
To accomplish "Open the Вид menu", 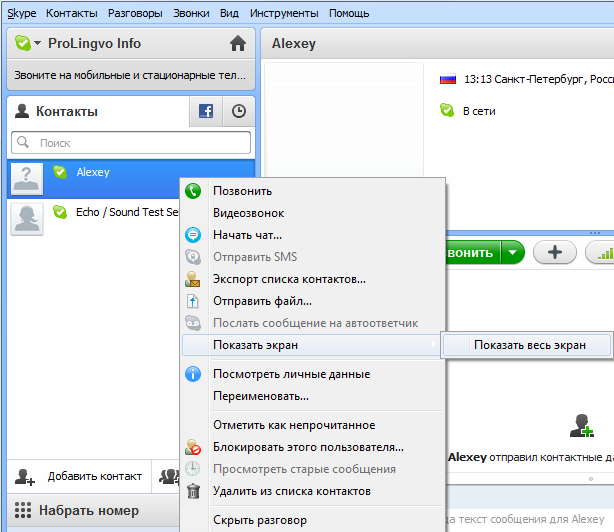I will click(x=229, y=13).
